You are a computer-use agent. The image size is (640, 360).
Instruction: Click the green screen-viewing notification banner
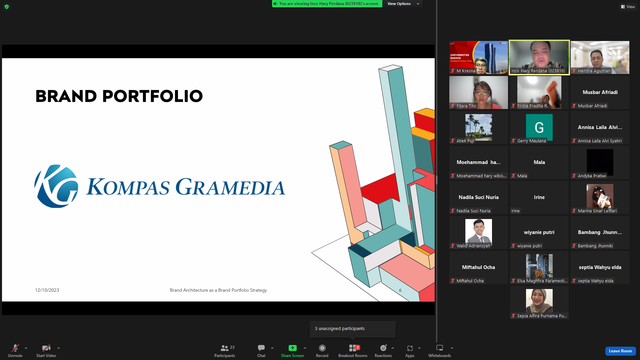327,4
